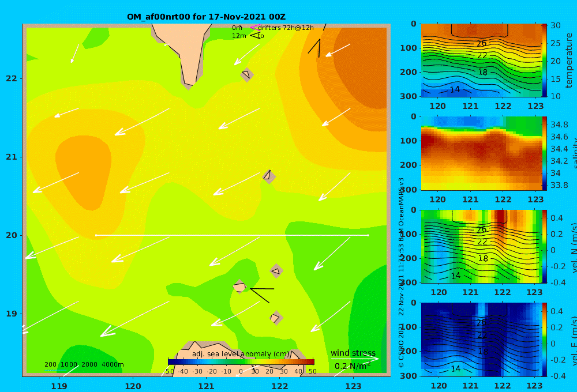Image resolution: width=577 pixels, height=392 pixels.
Task: Click longitude tick label 123 on main map
Action: pyautogui.click(x=353, y=386)
